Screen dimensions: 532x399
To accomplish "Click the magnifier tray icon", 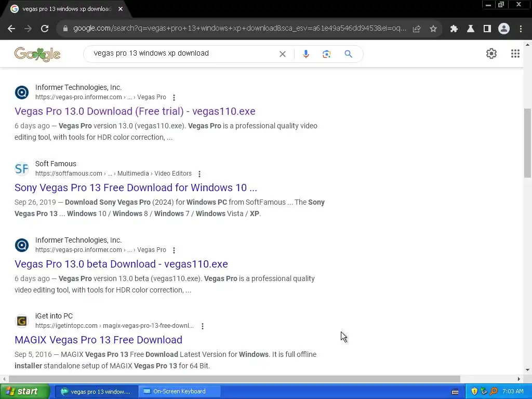I will coord(494,392).
